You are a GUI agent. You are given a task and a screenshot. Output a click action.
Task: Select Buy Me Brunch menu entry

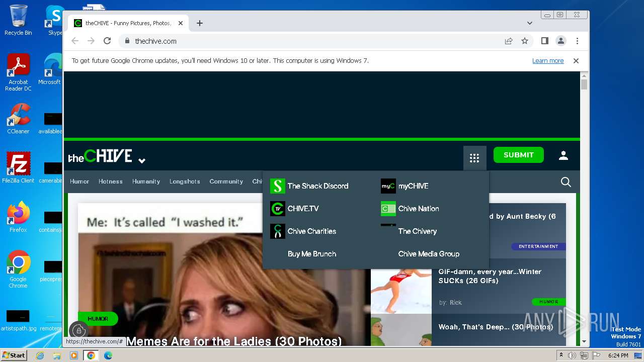[x=312, y=254]
